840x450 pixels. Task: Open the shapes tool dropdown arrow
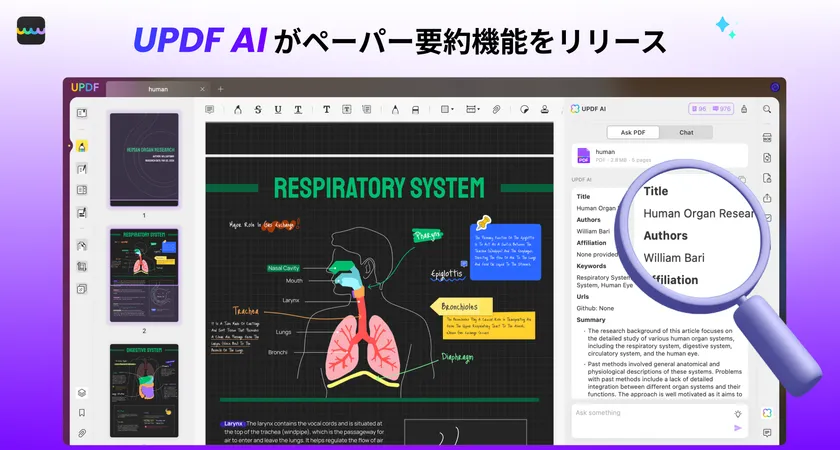(455, 109)
